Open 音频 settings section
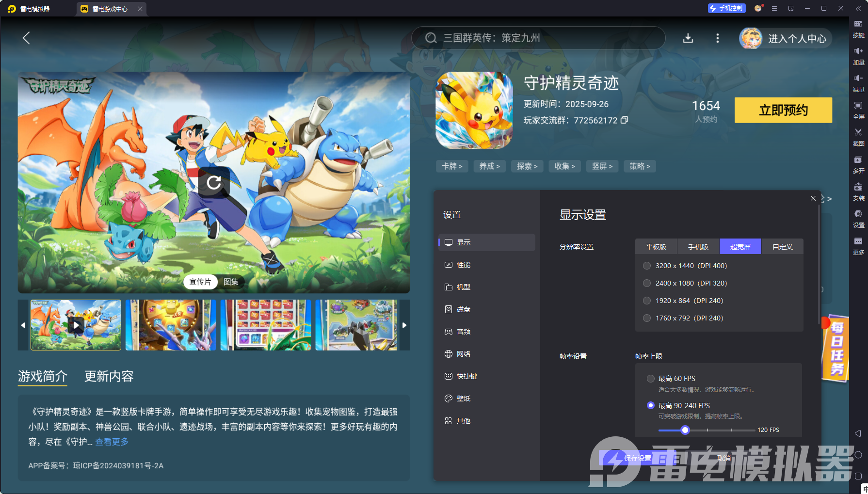The image size is (868, 494). point(487,332)
